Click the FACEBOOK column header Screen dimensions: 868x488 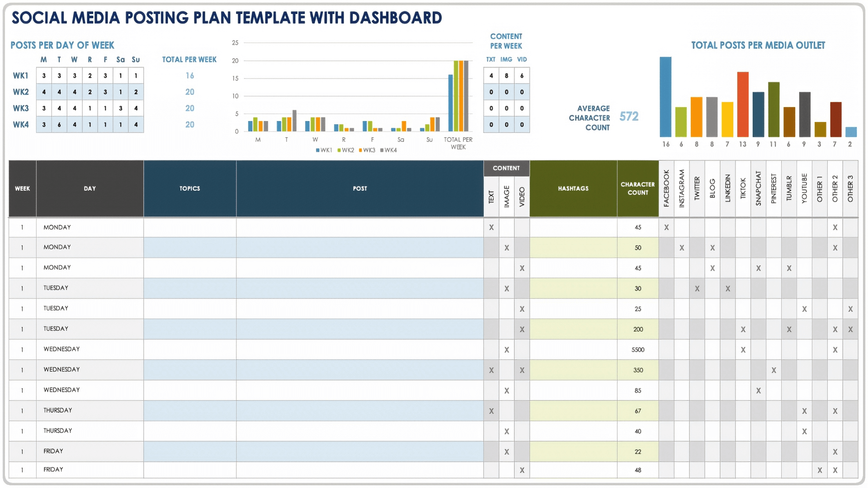pyautogui.click(x=666, y=188)
